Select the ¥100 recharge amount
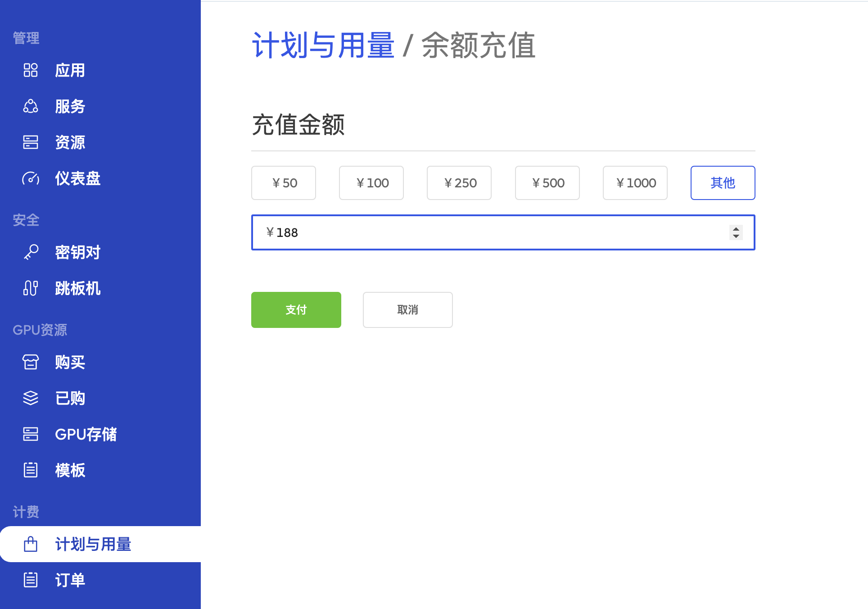 click(x=371, y=183)
